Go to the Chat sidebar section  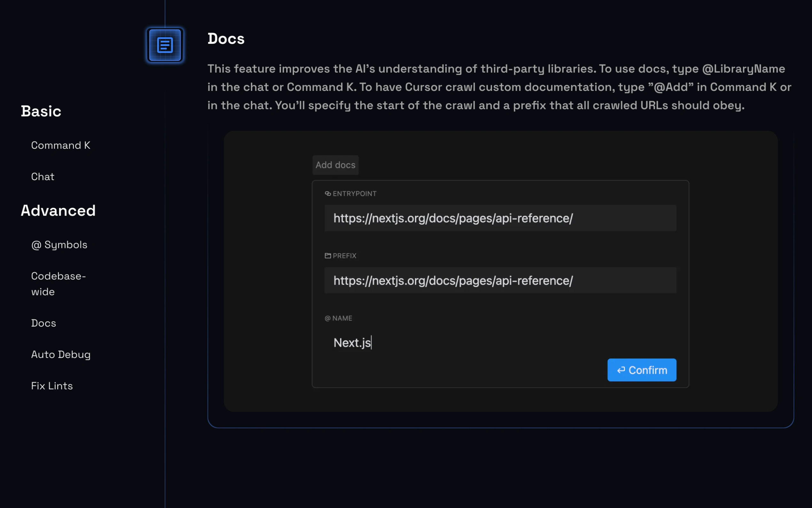point(43,177)
